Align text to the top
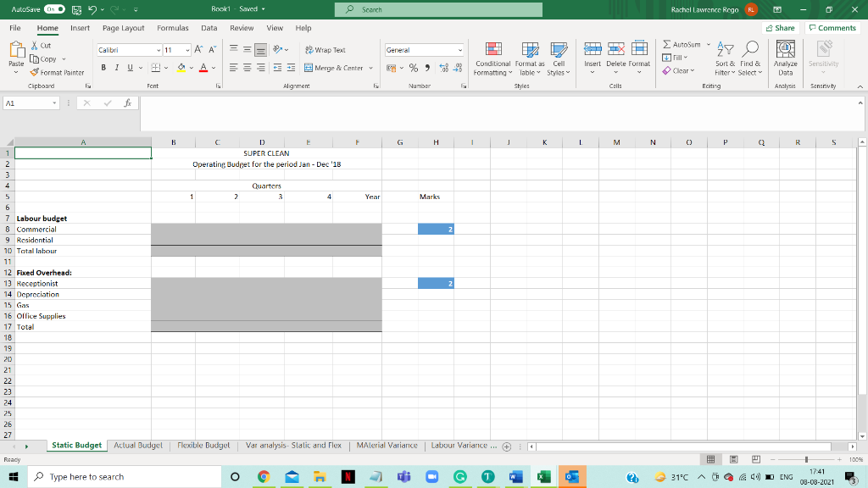 point(234,49)
